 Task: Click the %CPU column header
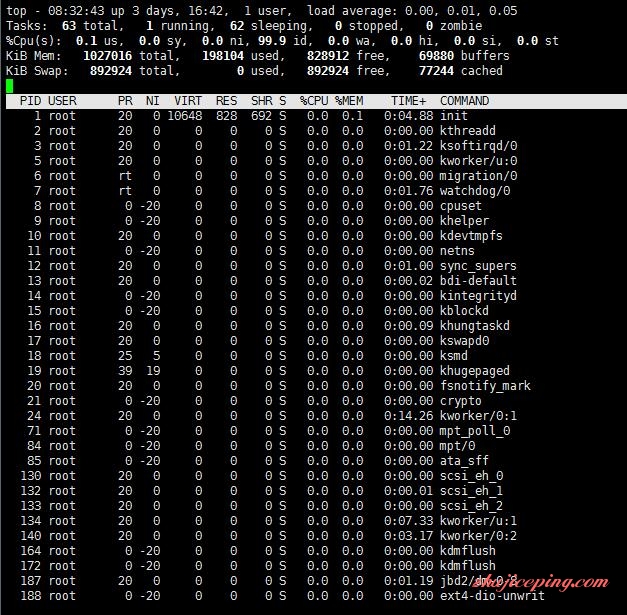[314, 101]
